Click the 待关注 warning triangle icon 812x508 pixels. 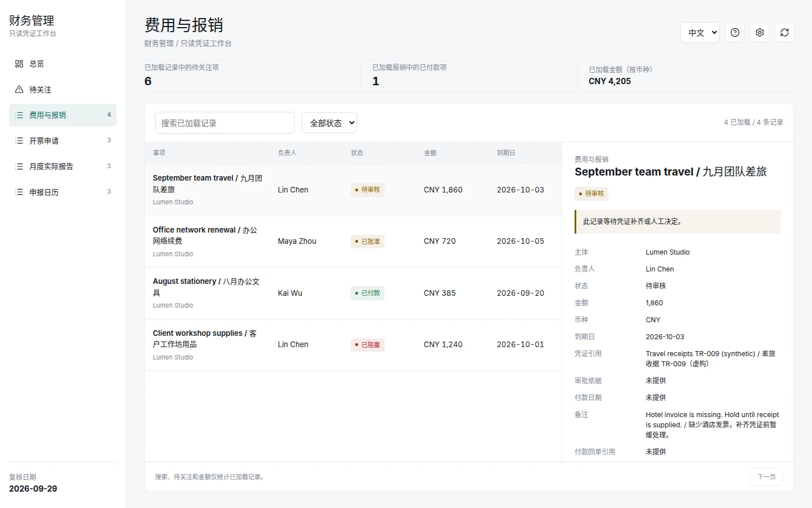pyautogui.click(x=19, y=90)
